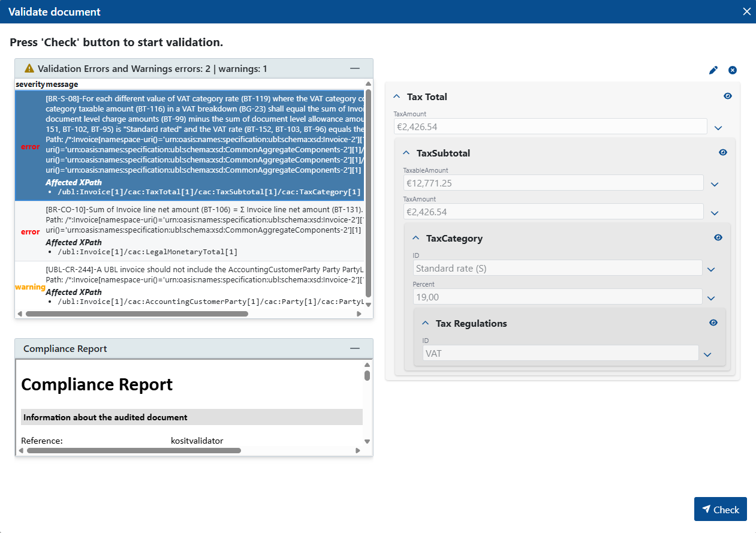Click the warning triangle icon in validation header
Viewport: 756px width, 533px height.
tap(29, 68)
